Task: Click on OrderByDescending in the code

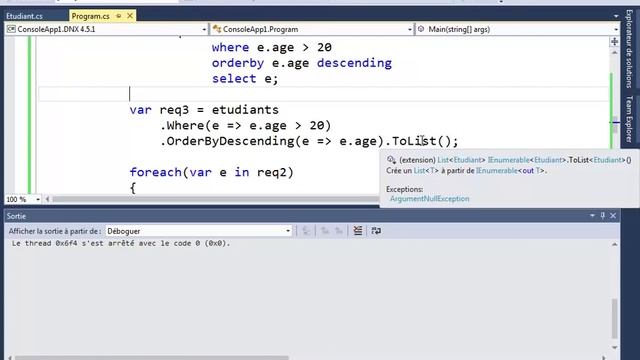Action: [230, 141]
